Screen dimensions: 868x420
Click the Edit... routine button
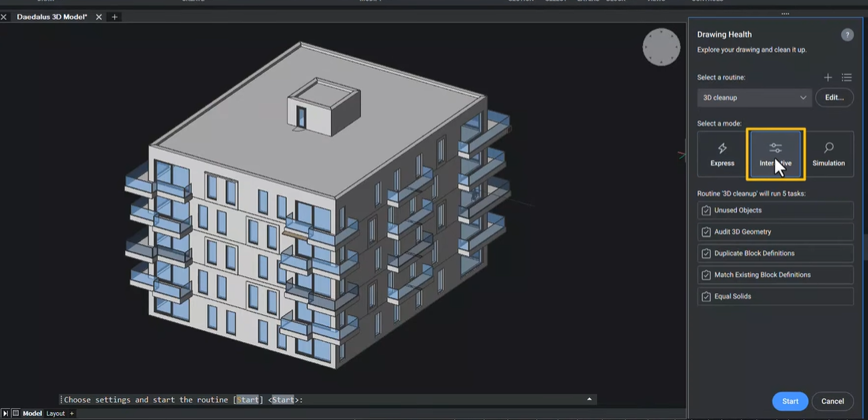coord(834,98)
